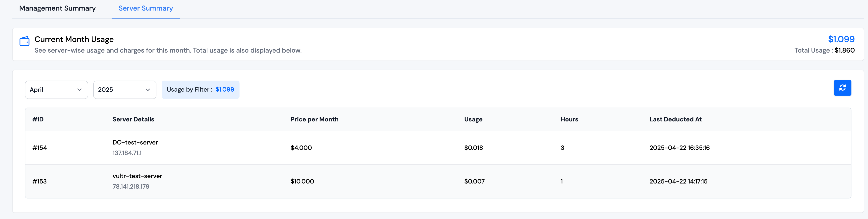This screenshot has width=868, height=219.
Task: Click the DO-test-server name
Action: click(135, 142)
